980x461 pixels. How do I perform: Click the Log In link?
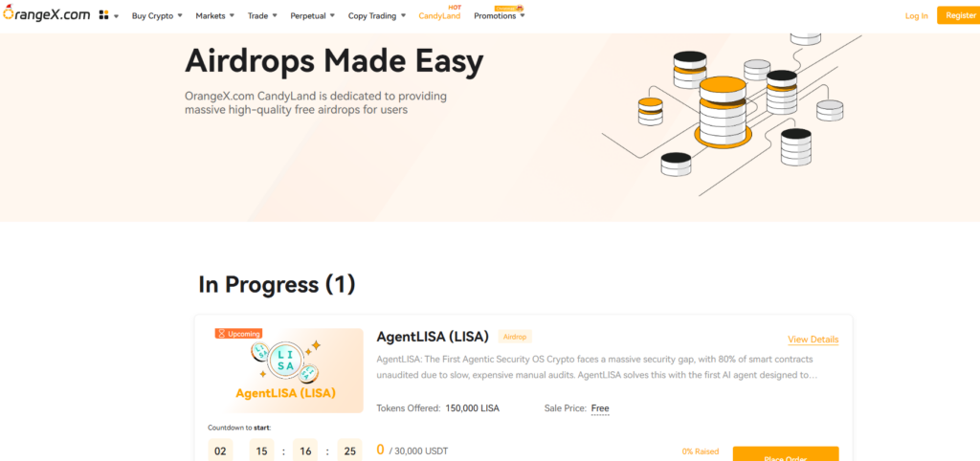pos(916,16)
